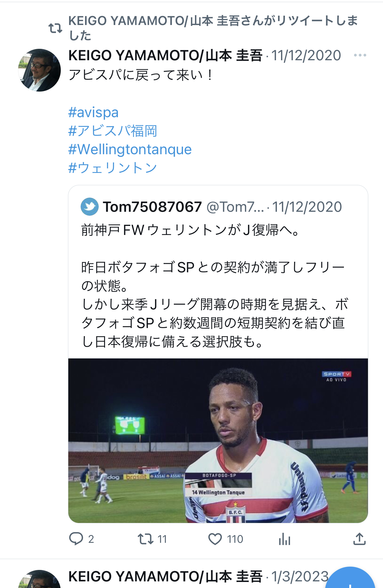This screenshot has width=383, height=588.
Task: Tap the 11/12/2020 tweet timestamp
Action: pyautogui.click(x=306, y=55)
